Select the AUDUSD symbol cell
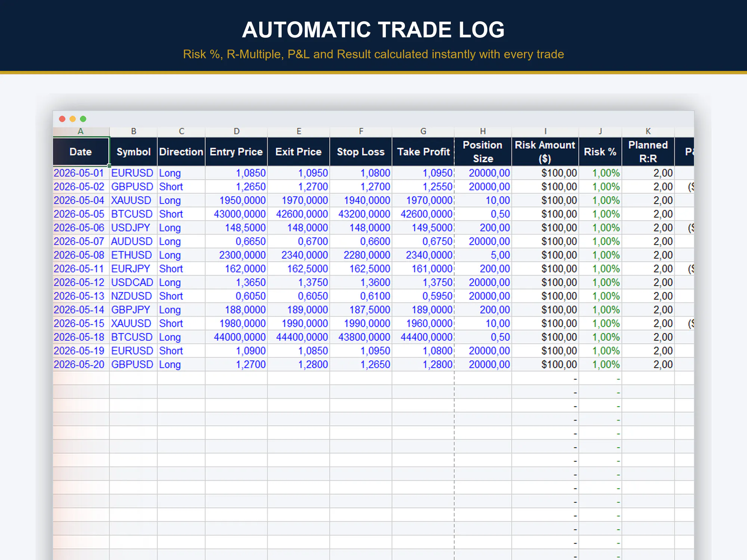Screen dimensions: 747x560 point(133,242)
